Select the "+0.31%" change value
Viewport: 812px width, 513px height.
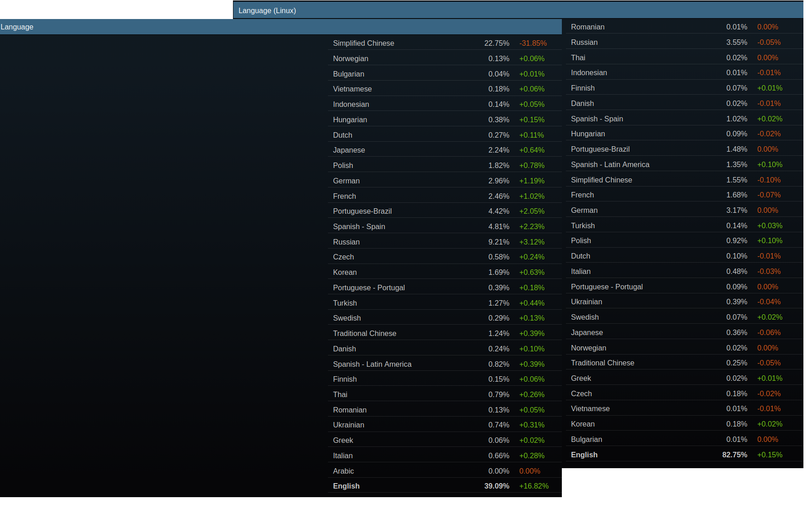pyautogui.click(x=532, y=425)
